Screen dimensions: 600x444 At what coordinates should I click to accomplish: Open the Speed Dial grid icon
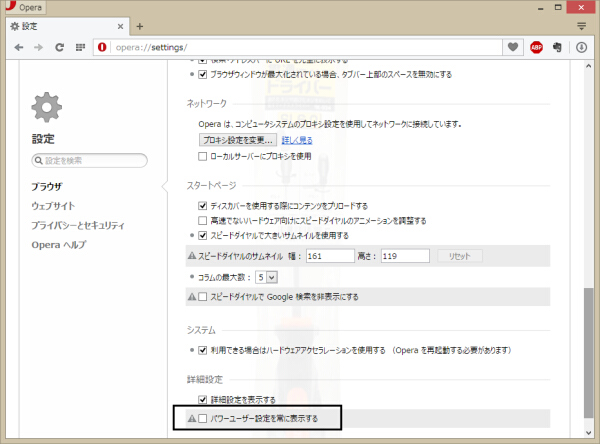tap(80, 47)
